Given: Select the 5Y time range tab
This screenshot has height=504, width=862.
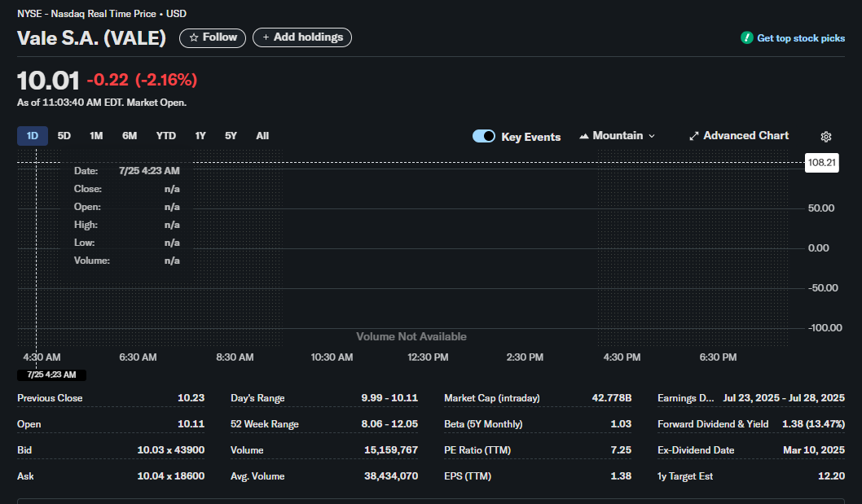Looking at the screenshot, I should (x=231, y=136).
